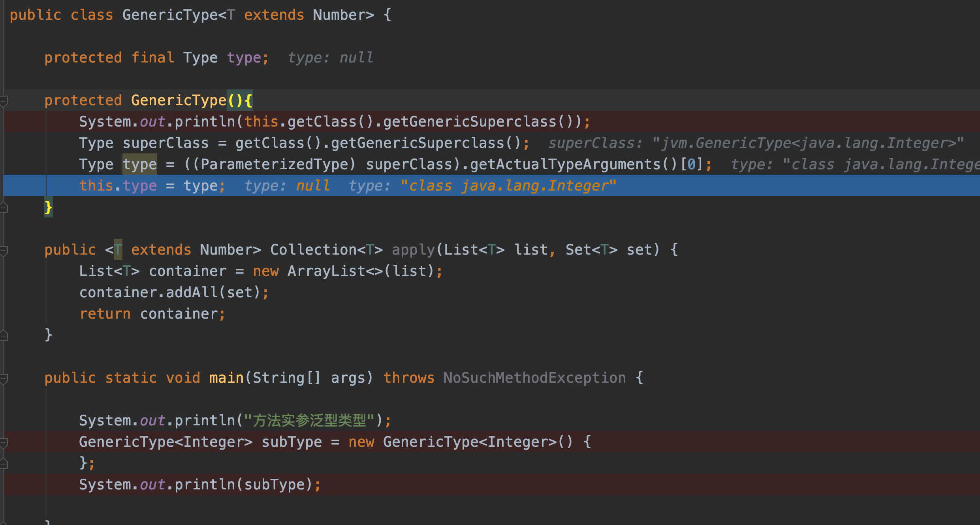The image size is (980, 525).
Task: Click the superClass inline debugger value hint
Action: point(756,143)
